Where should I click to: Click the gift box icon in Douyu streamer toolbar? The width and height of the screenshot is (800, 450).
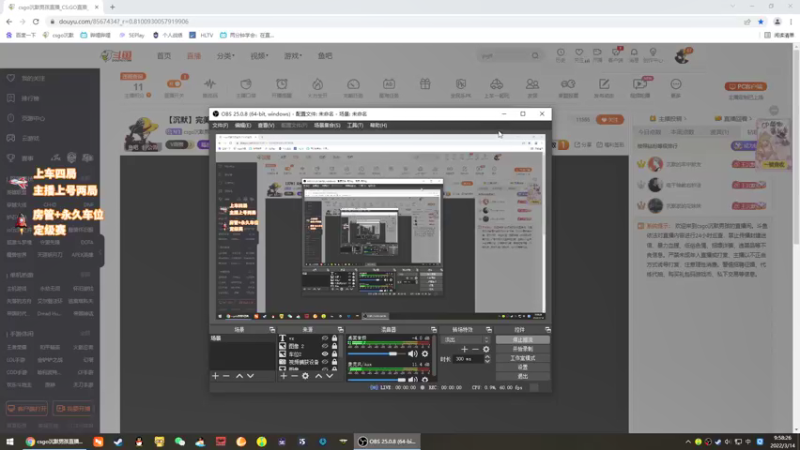(x=425, y=84)
